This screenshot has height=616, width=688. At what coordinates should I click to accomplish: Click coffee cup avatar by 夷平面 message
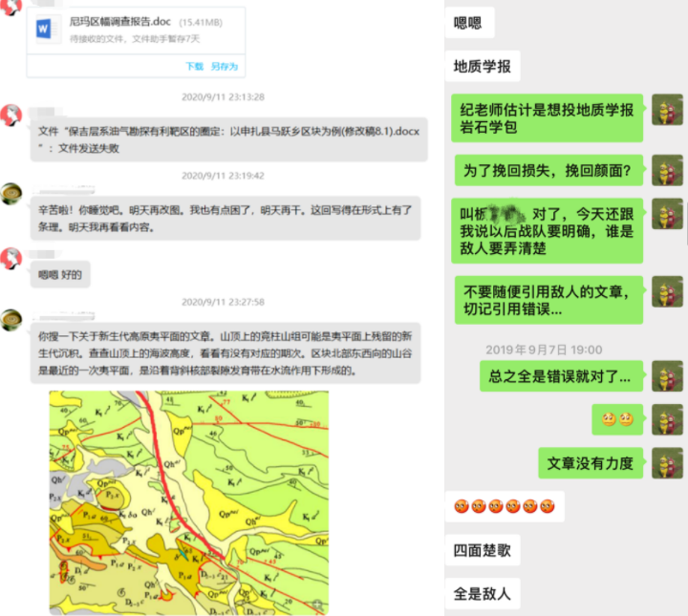11,320
